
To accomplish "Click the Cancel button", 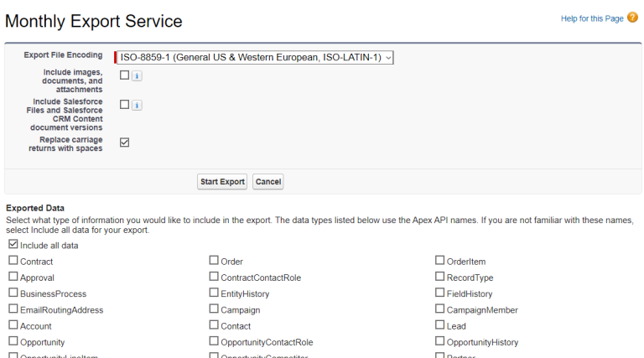I will (x=267, y=181).
